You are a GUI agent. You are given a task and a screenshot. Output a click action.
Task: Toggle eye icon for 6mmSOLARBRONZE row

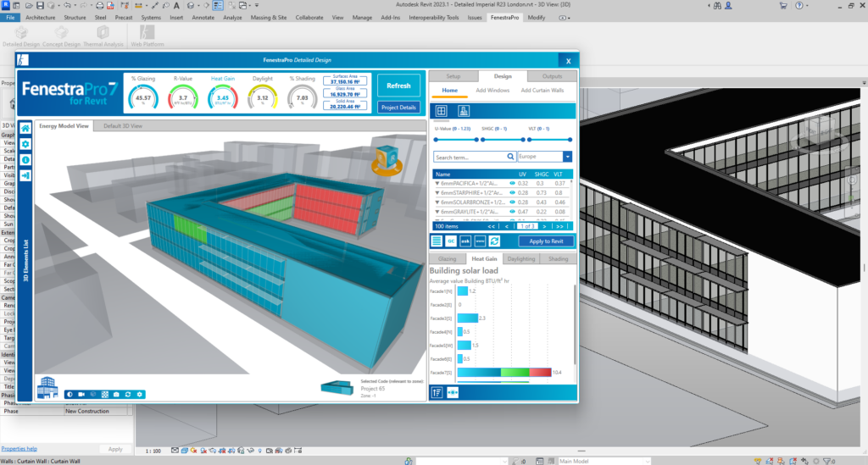512,202
